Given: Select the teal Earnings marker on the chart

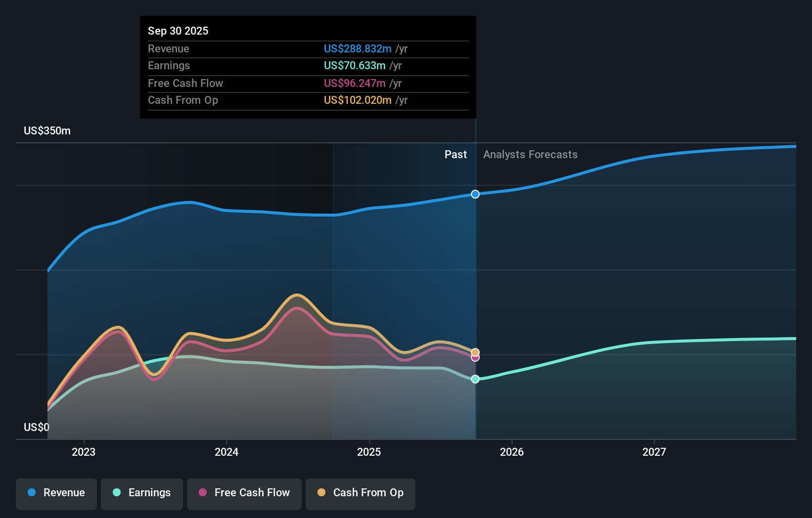Looking at the screenshot, I should 475,379.
